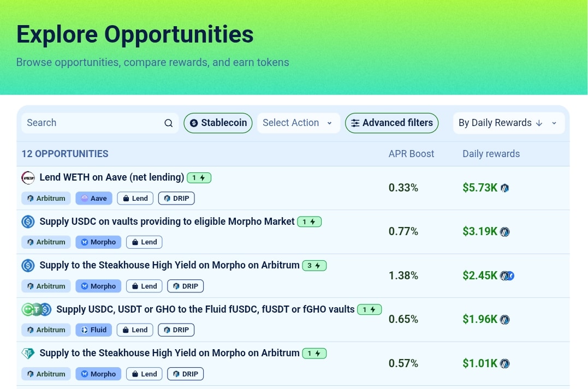Click the Daily Rewards sort direction arrow

tap(539, 123)
